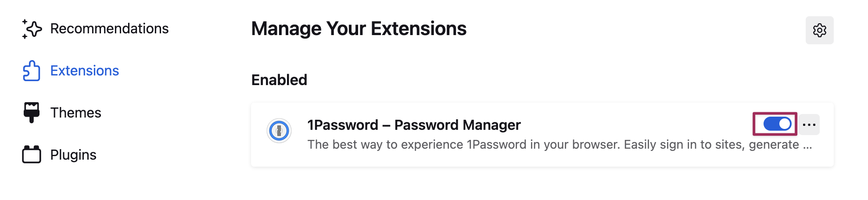Click the 1Password keyhole logo icon

click(x=279, y=131)
